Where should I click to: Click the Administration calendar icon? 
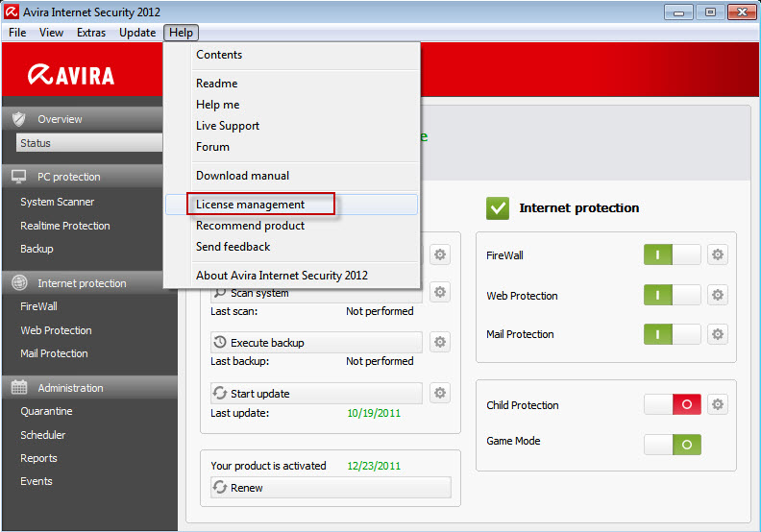point(19,388)
